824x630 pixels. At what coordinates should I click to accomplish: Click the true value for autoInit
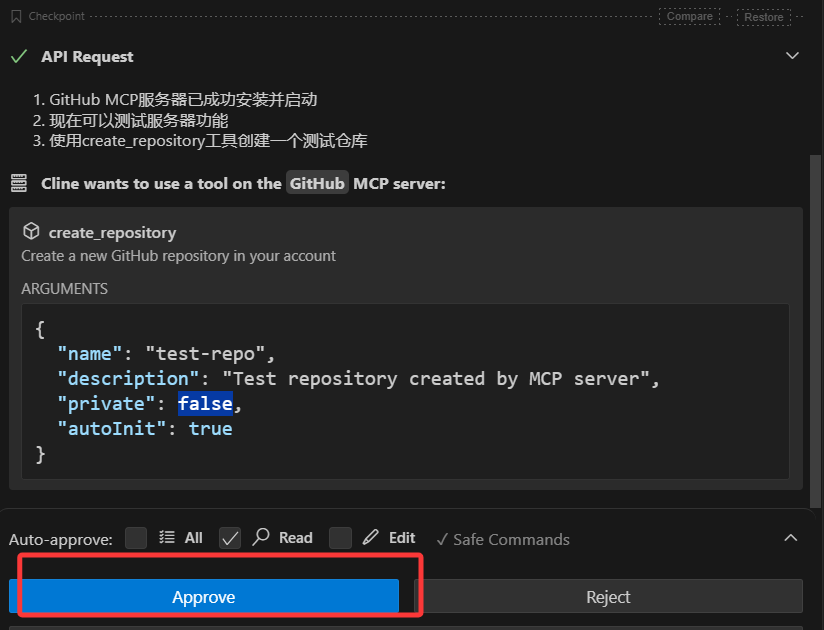211,428
